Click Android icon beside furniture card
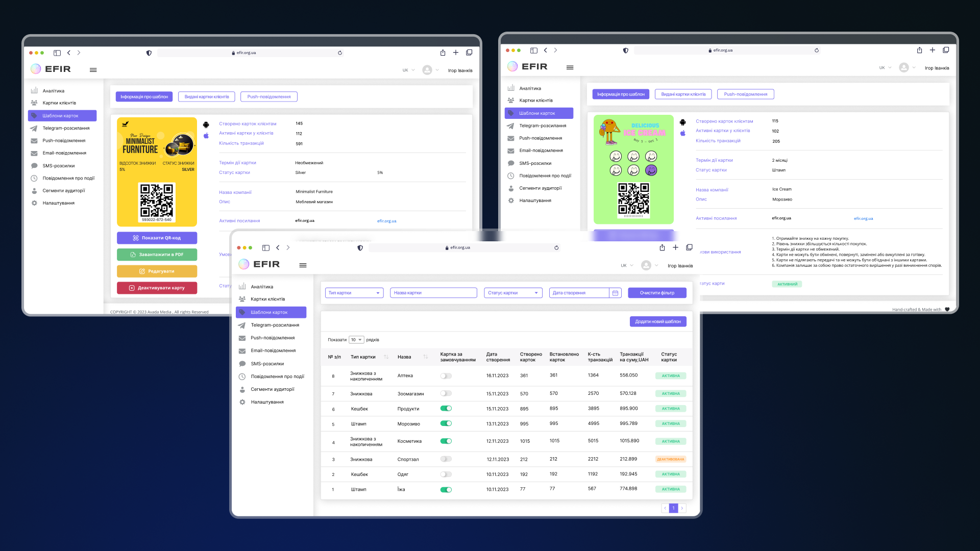 (206, 125)
